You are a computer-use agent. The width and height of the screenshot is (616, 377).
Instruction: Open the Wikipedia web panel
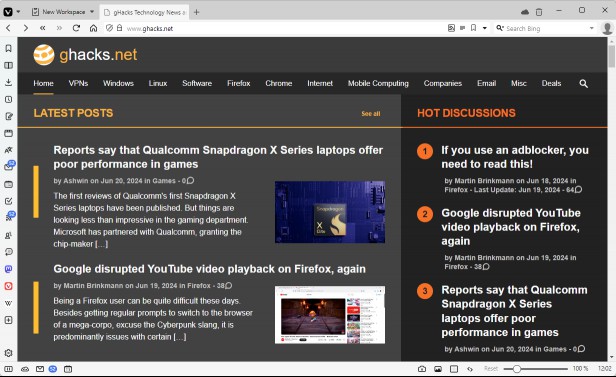click(x=8, y=303)
